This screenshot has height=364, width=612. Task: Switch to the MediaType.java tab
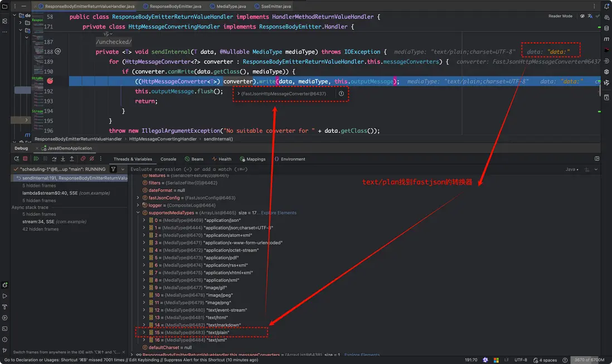coord(228,6)
